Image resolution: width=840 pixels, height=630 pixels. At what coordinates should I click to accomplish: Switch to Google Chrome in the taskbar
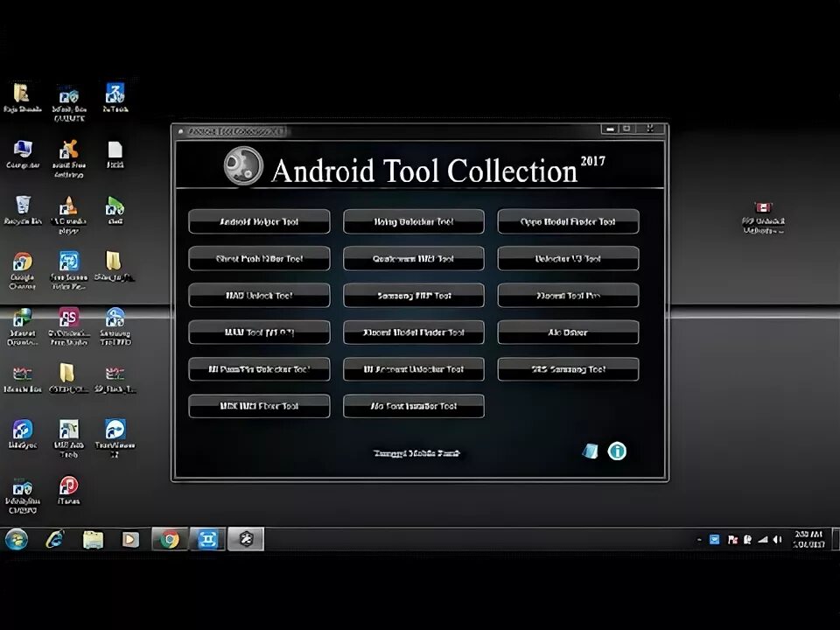click(x=169, y=539)
